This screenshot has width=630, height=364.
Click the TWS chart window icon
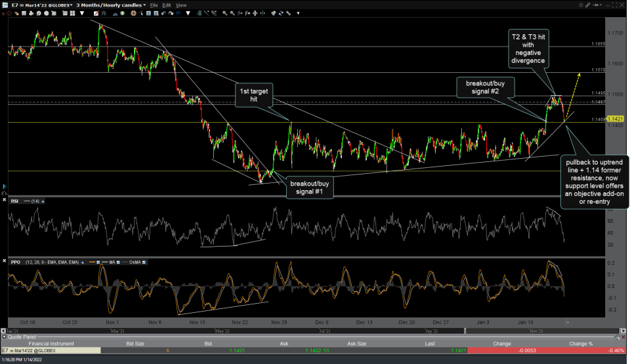5,5
